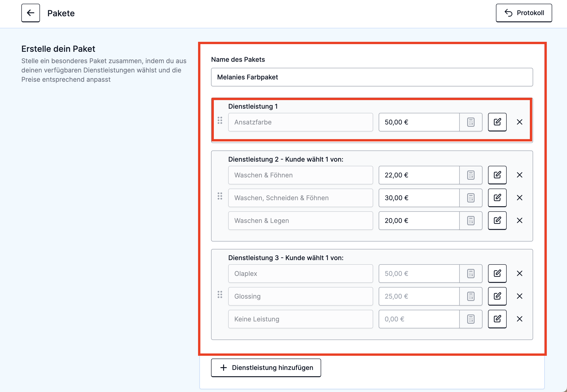Add a service with Dienstleistung hinzufügen
Image resolution: width=567 pixels, height=392 pixels.
pos(266,368)
